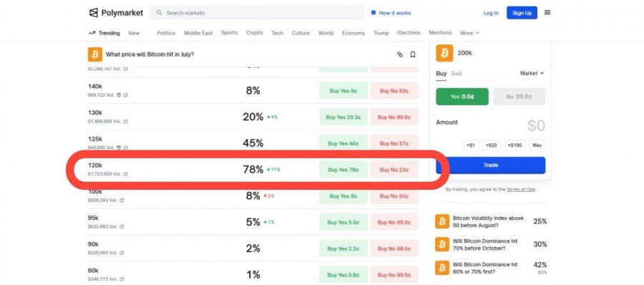The height and width of the screenshot is (285, 644).
Task: Select the green Yes 0.5¢ option
Action: pyautogui.click(x=462, y=97)
